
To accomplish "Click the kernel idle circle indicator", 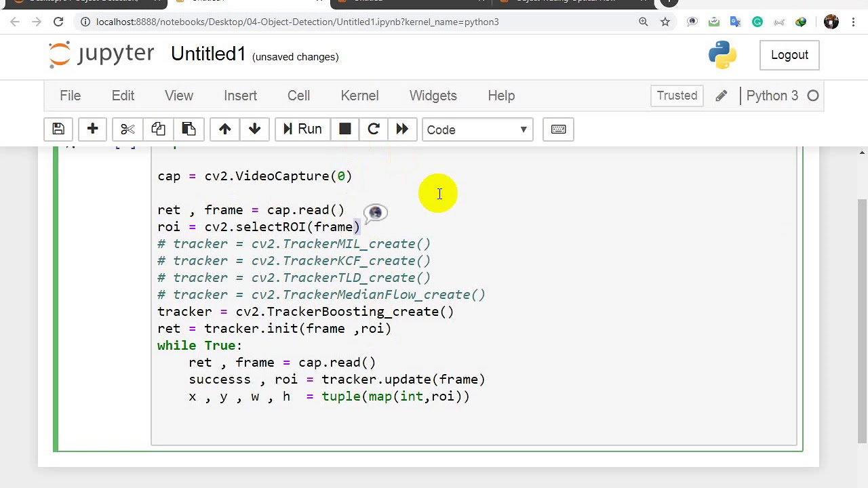I will pyautogui.click(x=812, y=96).
